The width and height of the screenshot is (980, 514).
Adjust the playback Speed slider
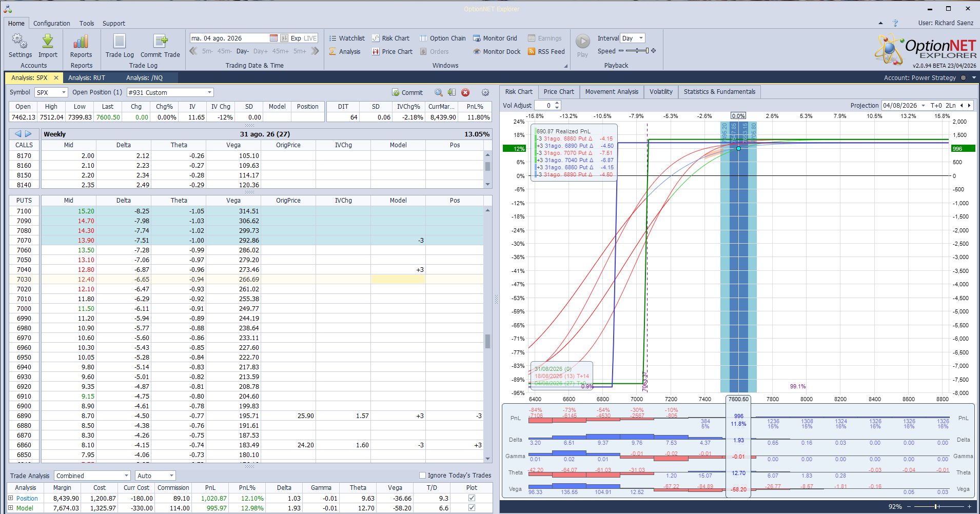pos(637,51)
